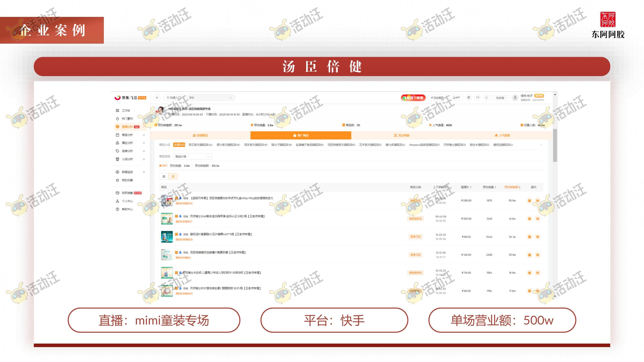
Task: Click the scrollbar up arrow
Action: coord(555,94)
